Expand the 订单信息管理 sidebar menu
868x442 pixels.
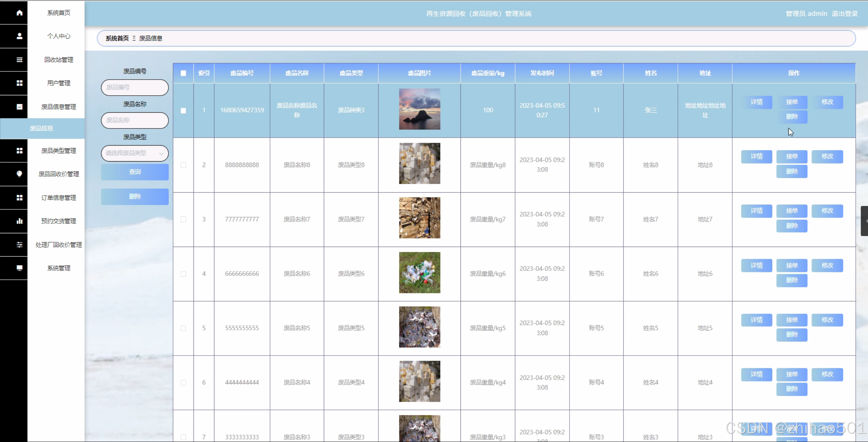[x=58, y=198]
